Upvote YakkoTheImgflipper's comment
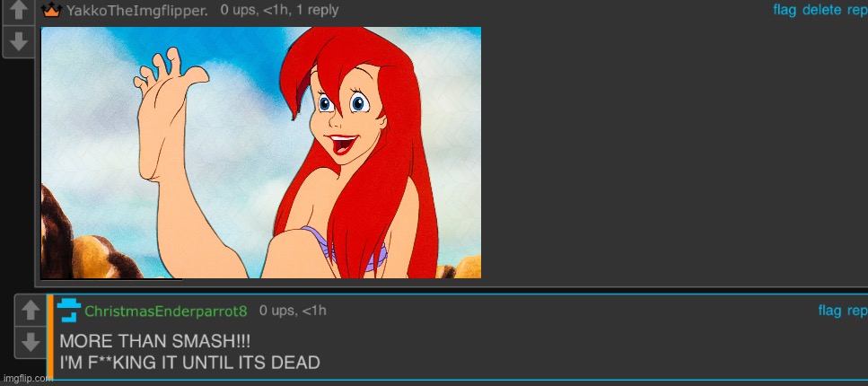This screenshot has width=868, height=386. pos(19,11)
